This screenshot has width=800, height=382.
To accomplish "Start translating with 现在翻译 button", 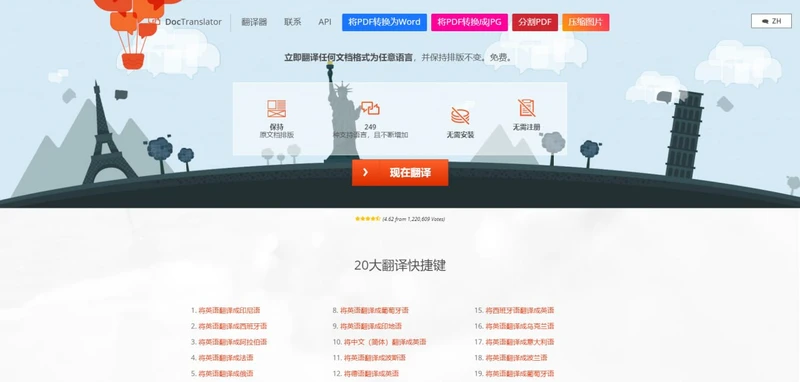I will [x=400, y=172].
